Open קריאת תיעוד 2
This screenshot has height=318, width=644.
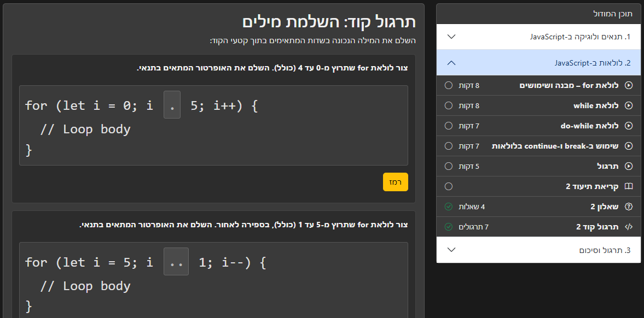tap(538, 186)
